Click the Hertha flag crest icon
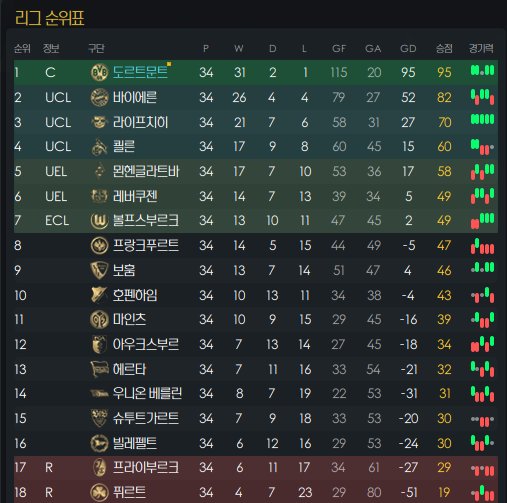The image size is (507, 503). pyautogui.click(x=99, y=369)
